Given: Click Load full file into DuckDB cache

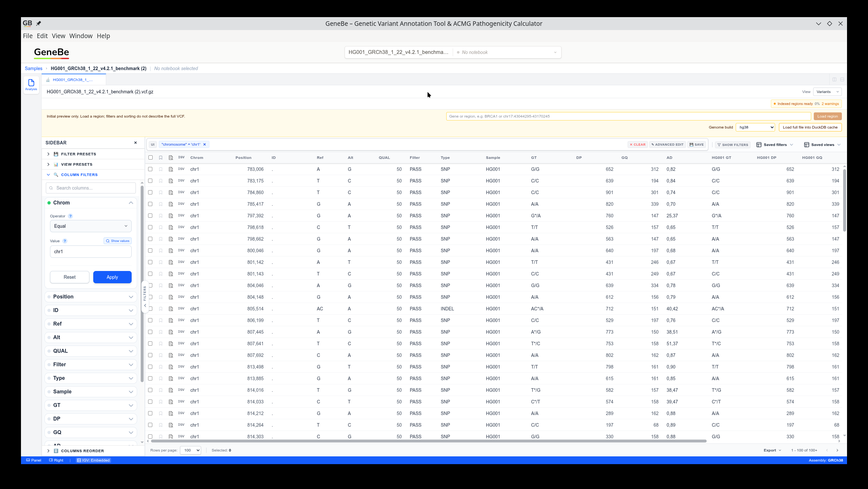Looking at the screenshot, I should click(x=810, y=127).
